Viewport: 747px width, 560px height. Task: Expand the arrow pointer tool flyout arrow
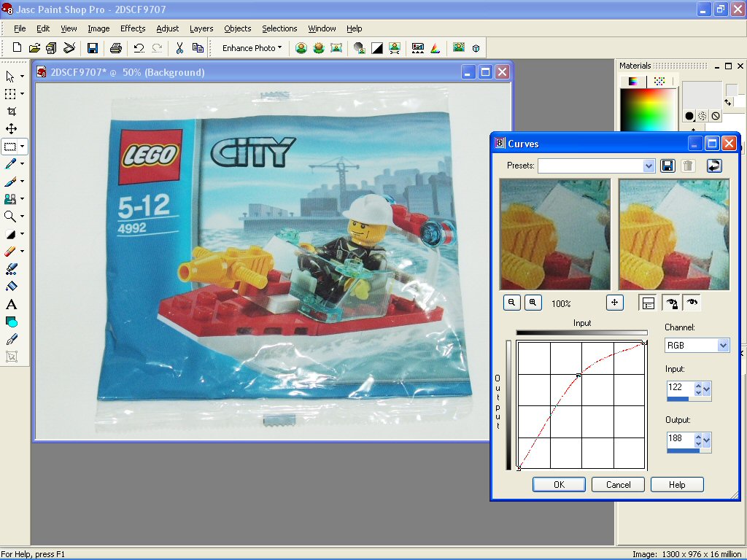tap(22, 76)
